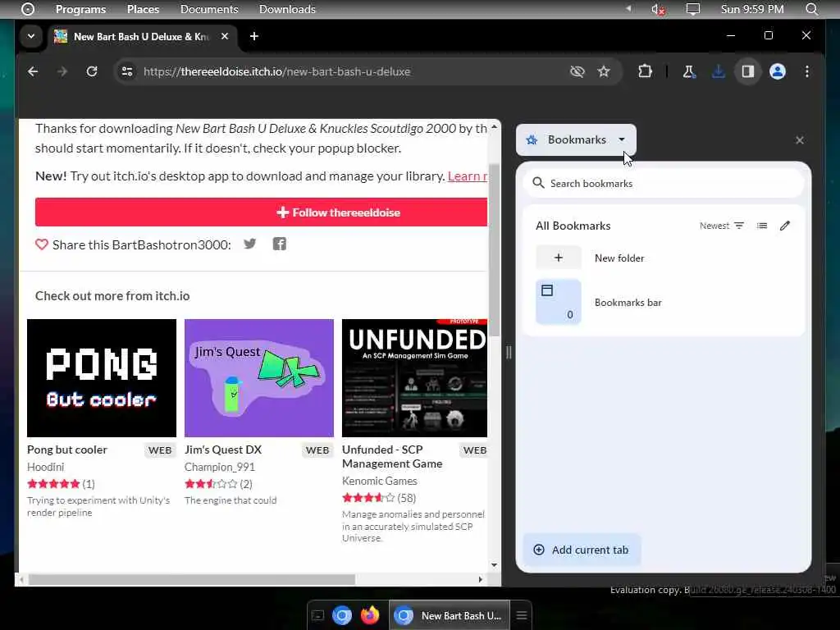This screenshot has width=840, height=630.
Task: Select New Bart Bash taskbar window
Action: pos(449,615)
